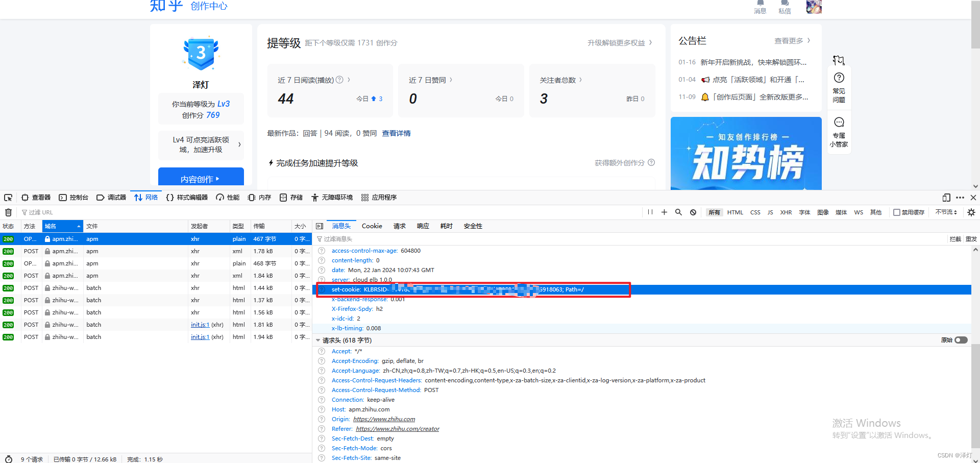This screenshot has height=463, width=980.
Task: Filter requests by fonts type
Action: point(805,212)
